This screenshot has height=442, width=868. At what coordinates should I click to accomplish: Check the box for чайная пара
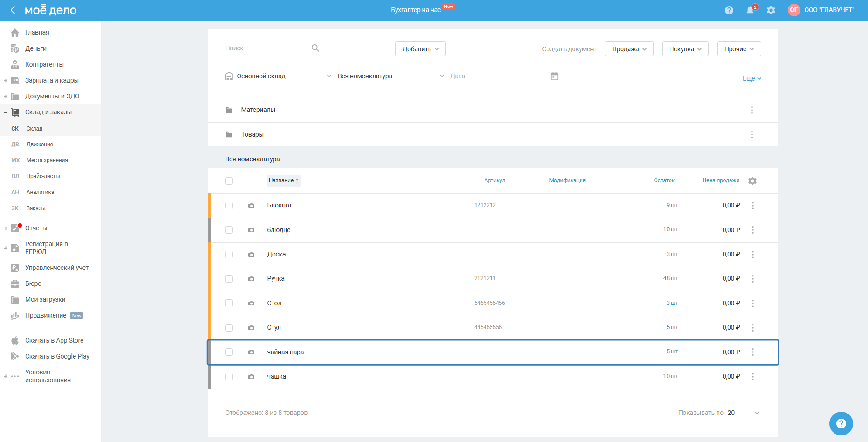point(229,352)
